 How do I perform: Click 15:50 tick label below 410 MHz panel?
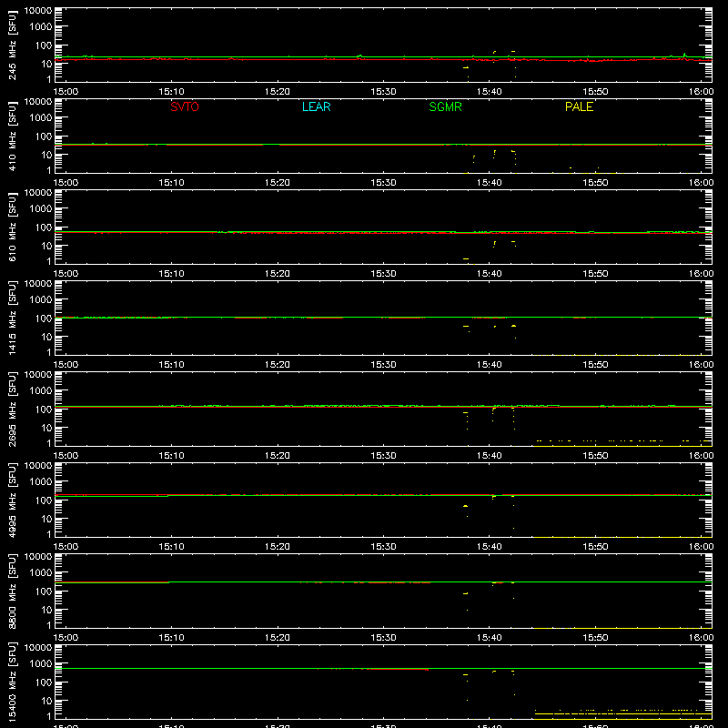(595, 183)
